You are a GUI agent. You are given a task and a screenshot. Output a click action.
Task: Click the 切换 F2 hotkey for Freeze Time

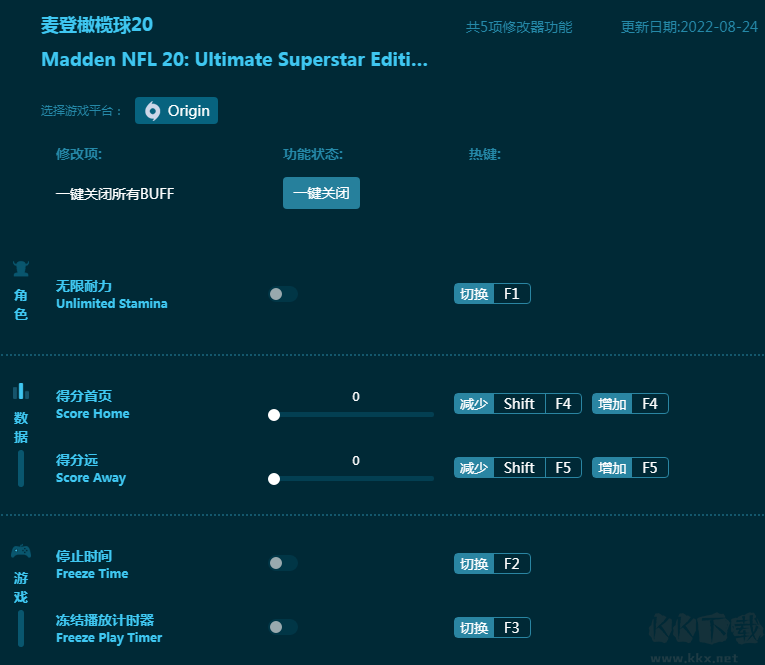click(x=492, y=564)
